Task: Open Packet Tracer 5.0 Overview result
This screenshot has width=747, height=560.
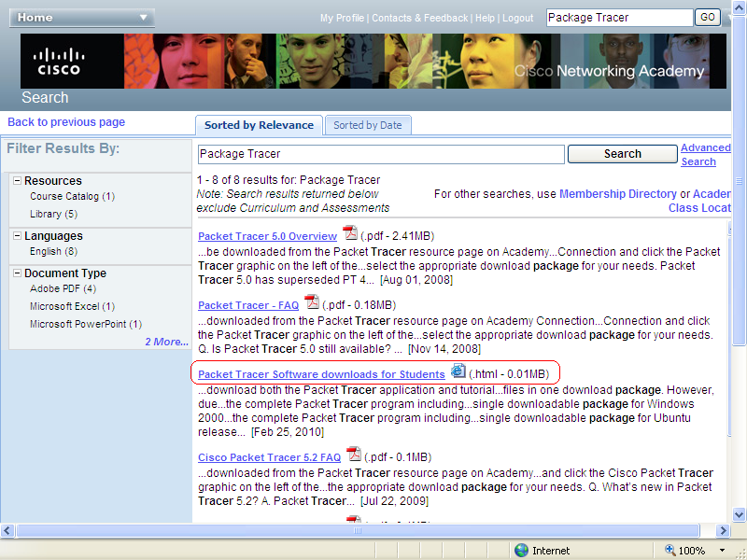Action: click(x=268, y=236)
